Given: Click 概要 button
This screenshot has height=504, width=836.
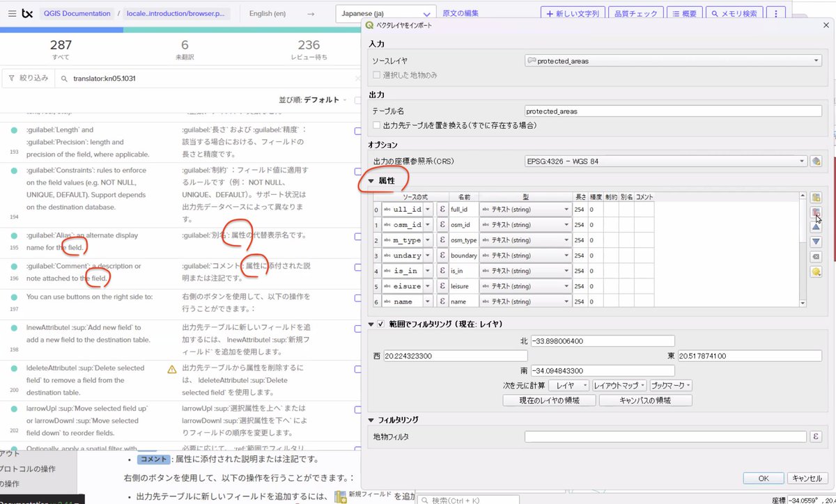Looking at the screenshot, I should [683, 13].
